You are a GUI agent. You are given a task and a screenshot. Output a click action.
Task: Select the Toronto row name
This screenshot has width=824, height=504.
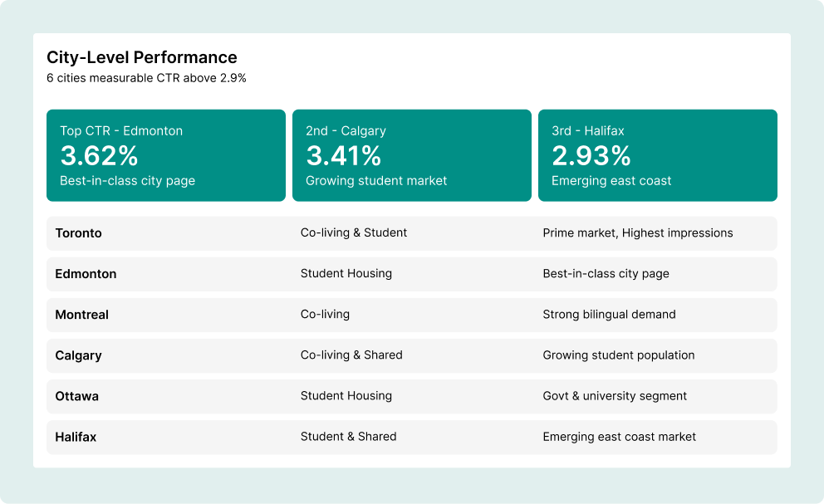[x=79, y=233]
